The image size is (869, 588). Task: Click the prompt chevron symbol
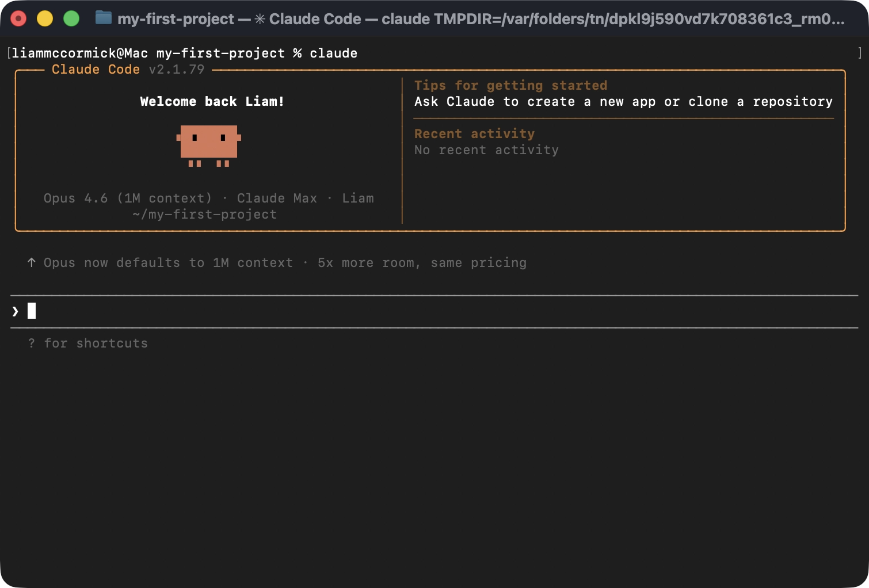click(16, 311)
